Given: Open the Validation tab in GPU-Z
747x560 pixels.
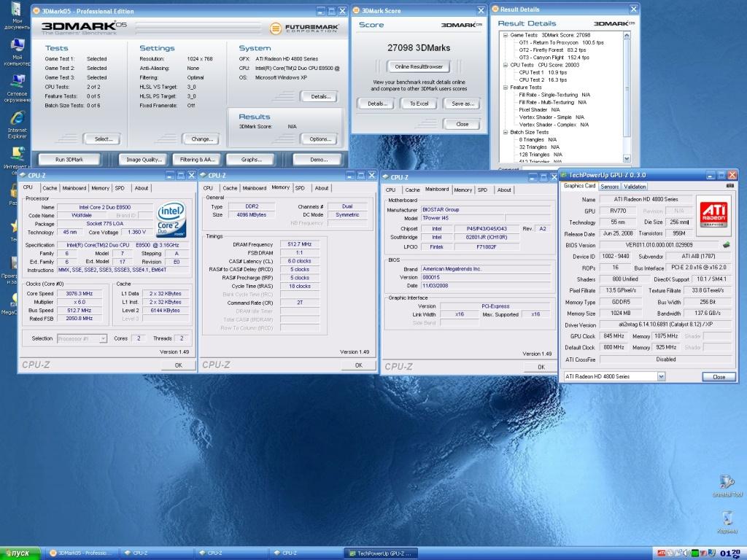Looking at the screenshot, I should (x=635, y=187).
